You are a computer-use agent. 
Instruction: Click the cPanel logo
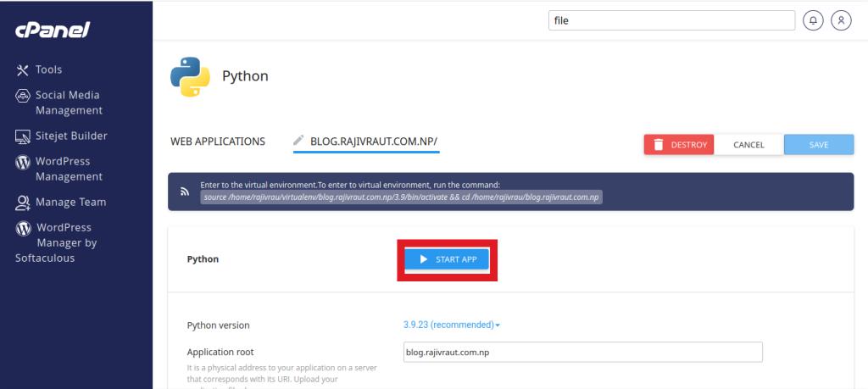pos(52,31)
